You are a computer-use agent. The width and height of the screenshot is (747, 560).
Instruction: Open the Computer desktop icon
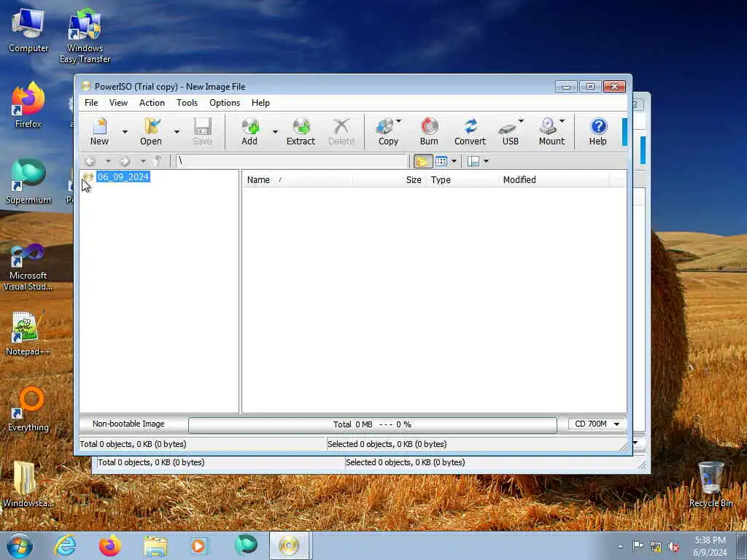coord(28,30)
